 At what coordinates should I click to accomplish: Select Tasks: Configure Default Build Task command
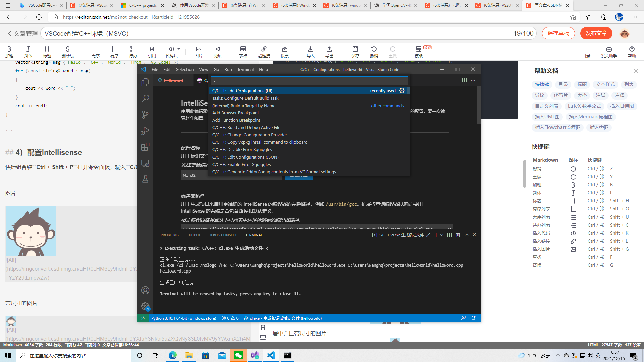[x=309, y=98]
